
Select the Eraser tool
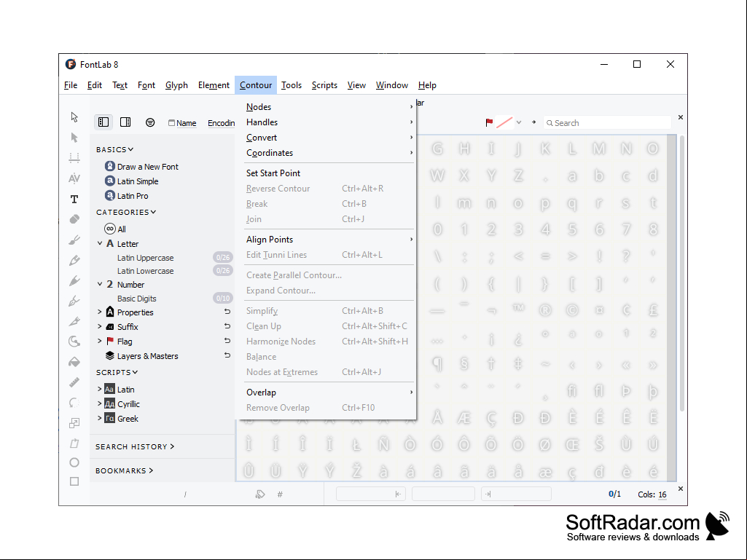coord(74,219)
